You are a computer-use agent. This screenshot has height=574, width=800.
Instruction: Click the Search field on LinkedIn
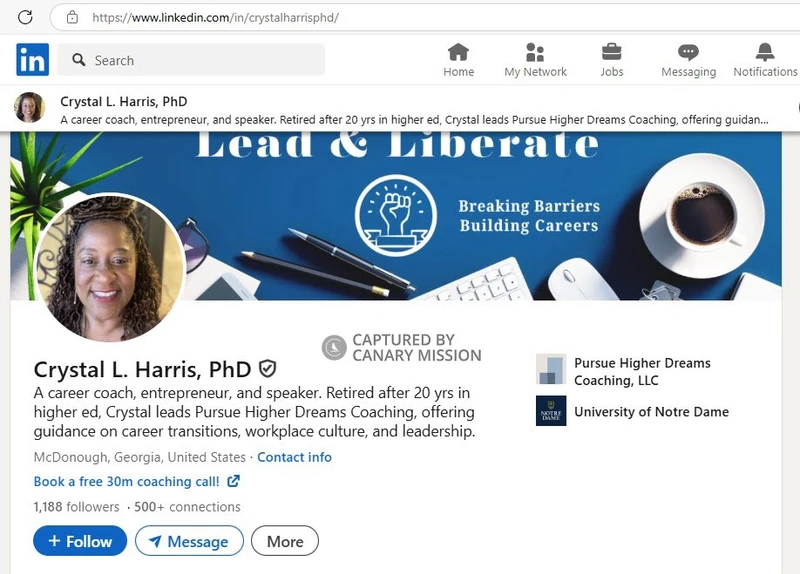(191, 60)
